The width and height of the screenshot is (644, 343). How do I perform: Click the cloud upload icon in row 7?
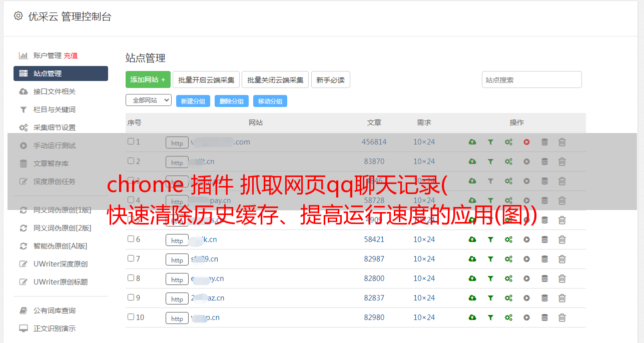click(x=472, y=259)
